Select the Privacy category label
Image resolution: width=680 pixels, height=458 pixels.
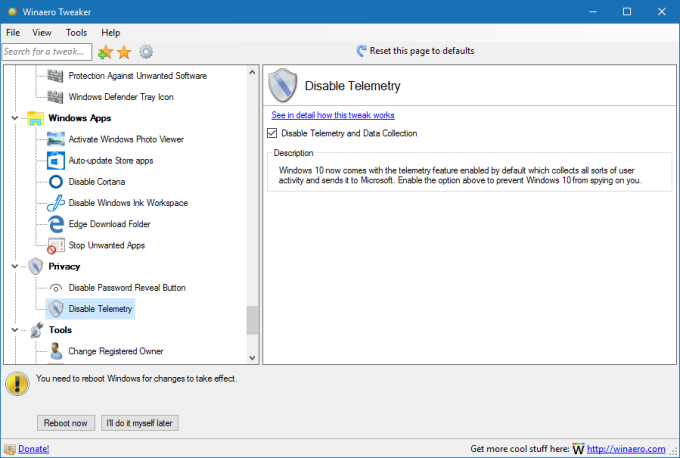64,266
